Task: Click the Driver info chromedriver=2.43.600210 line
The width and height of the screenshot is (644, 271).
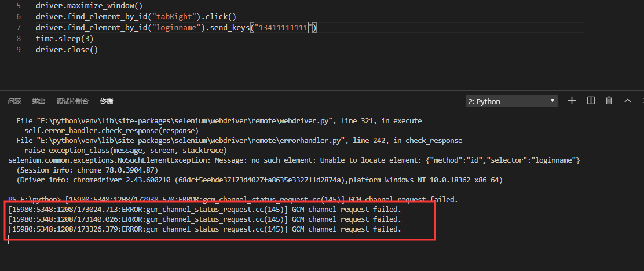Action: [259, 180]
